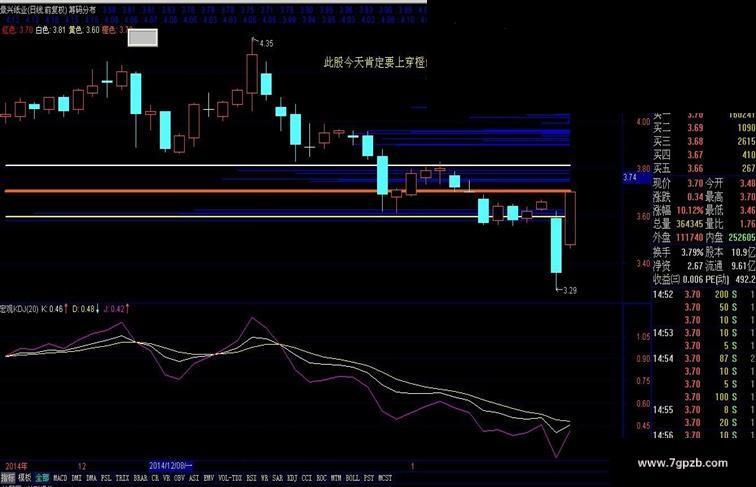This screenshot has height=487, width=756.
Task: Click the 买二 bid row price 3.69
Action: (x=695, y=128)
